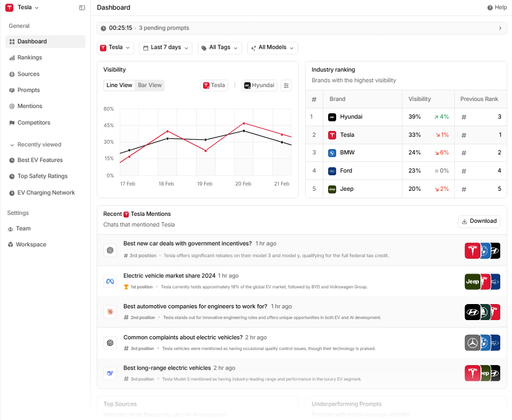
Task: Toggle the Tesla series in Visibility chart
Action: 214,85
